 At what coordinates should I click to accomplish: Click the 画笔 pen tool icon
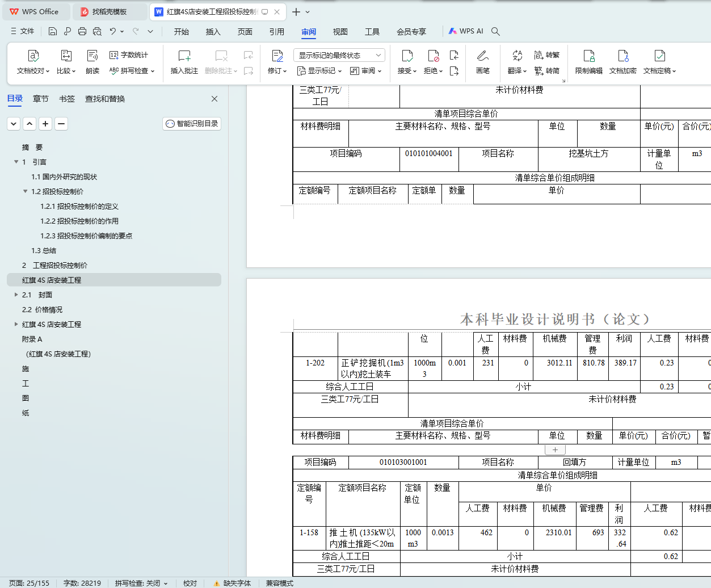coord(483,56)
